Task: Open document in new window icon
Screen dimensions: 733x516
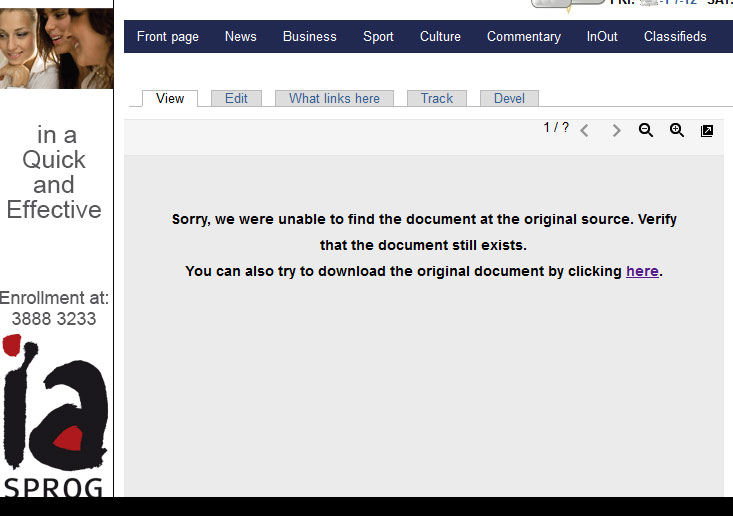Action: (x=707, y=130)
